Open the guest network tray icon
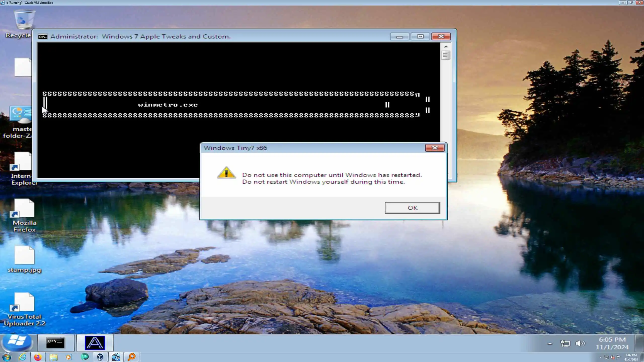644x362 pixels. coord(565,343)
